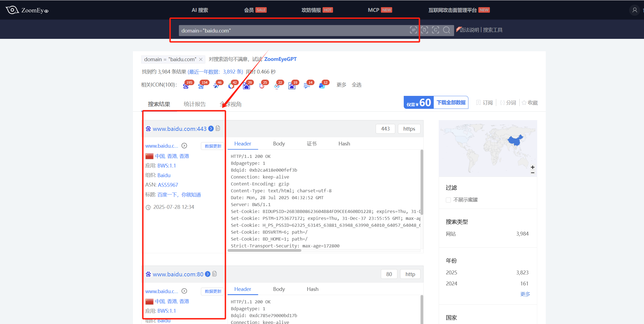Click the 443 port tag
Image resolution: width=644 pixels, height=324 pixels.
click(x=385, y=129)
